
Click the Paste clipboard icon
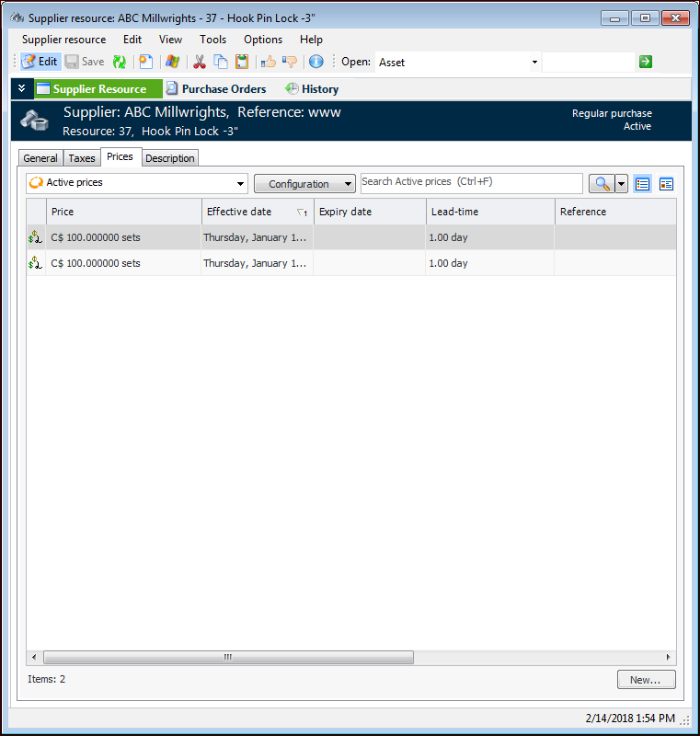pos(242,62)
